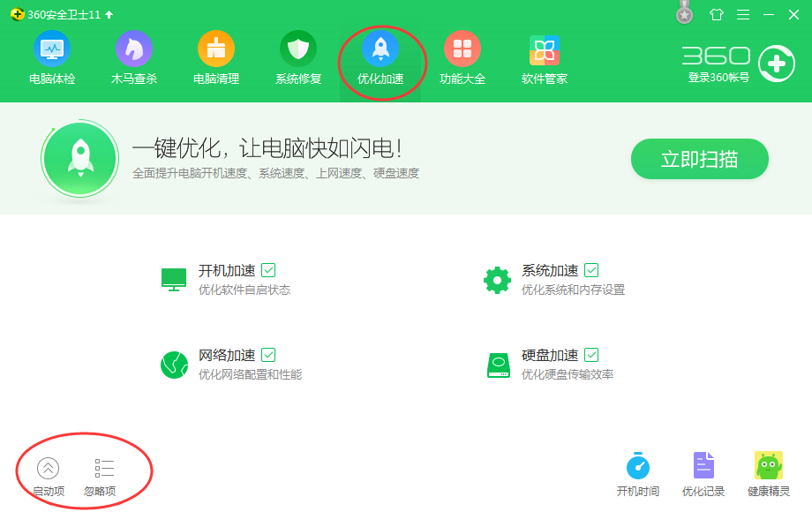812x512 pixels.
Task: View 优化记录 optimization history
Action: (703, 472)
